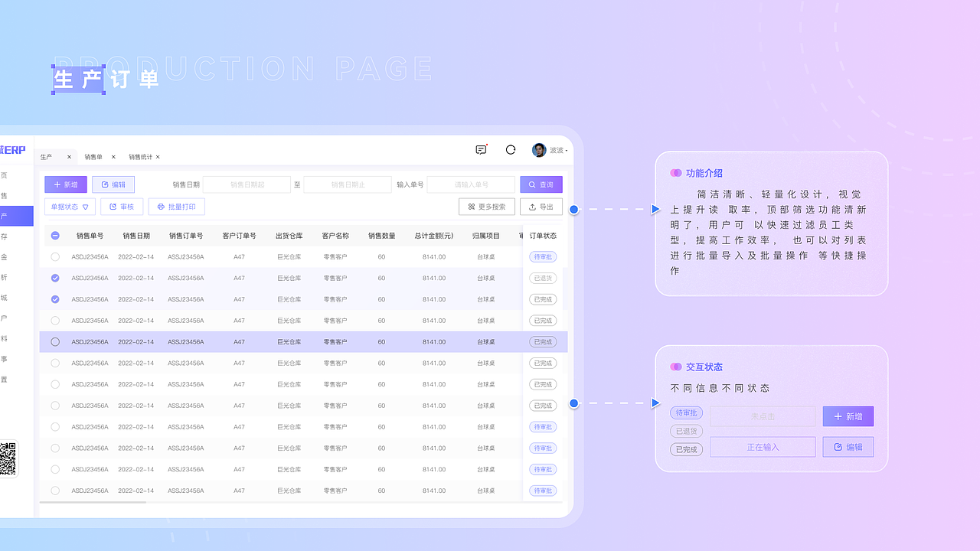
Task: Click the user avatar photo
Action: [539, 150]
